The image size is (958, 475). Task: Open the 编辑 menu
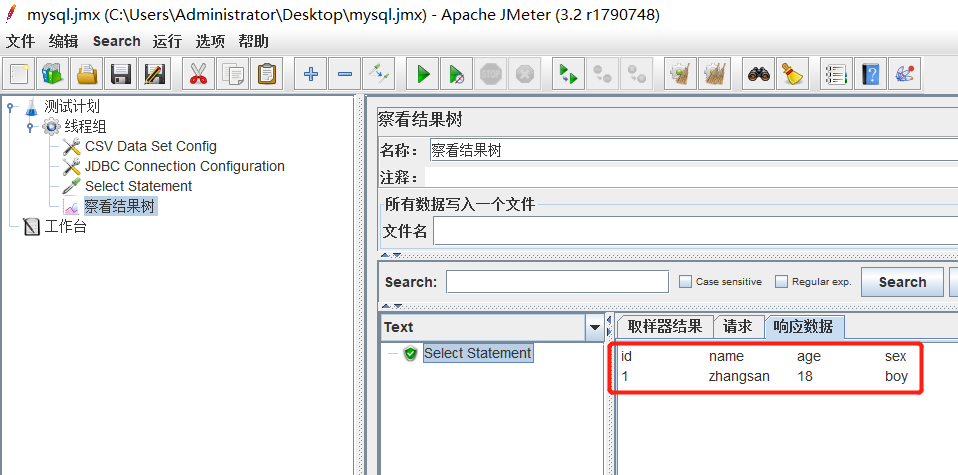point(64,42)
